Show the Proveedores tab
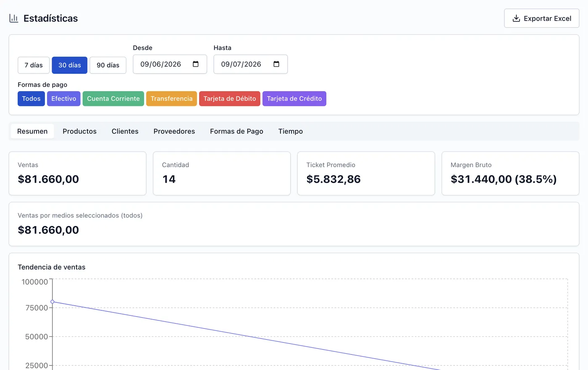The width and height of the screenshot is (588, 370). [174, 131]
